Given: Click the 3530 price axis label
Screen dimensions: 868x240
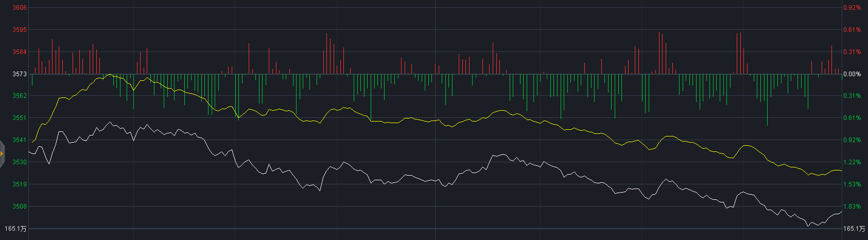Looking at the screenshot, I should point(20,162).
